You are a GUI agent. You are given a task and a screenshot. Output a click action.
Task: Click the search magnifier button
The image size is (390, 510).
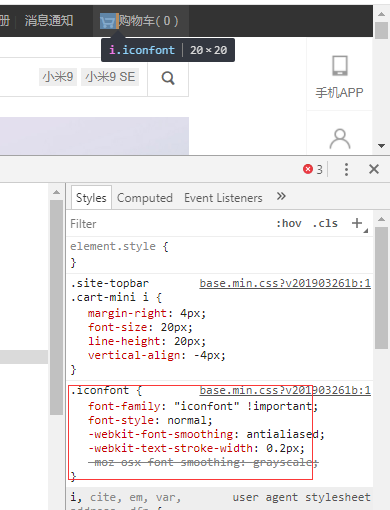[x=168, y=78]
